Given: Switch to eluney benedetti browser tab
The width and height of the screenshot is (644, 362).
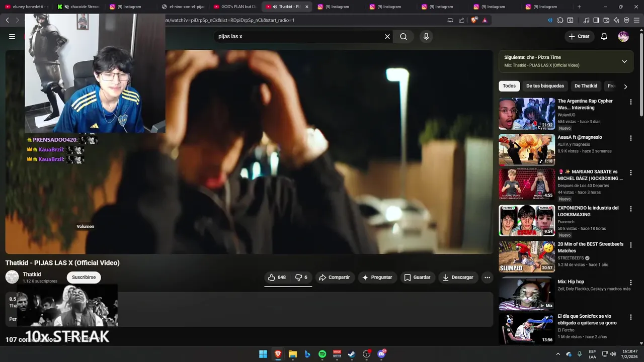Looking at the screenshot, I should [x=27, y=7].
